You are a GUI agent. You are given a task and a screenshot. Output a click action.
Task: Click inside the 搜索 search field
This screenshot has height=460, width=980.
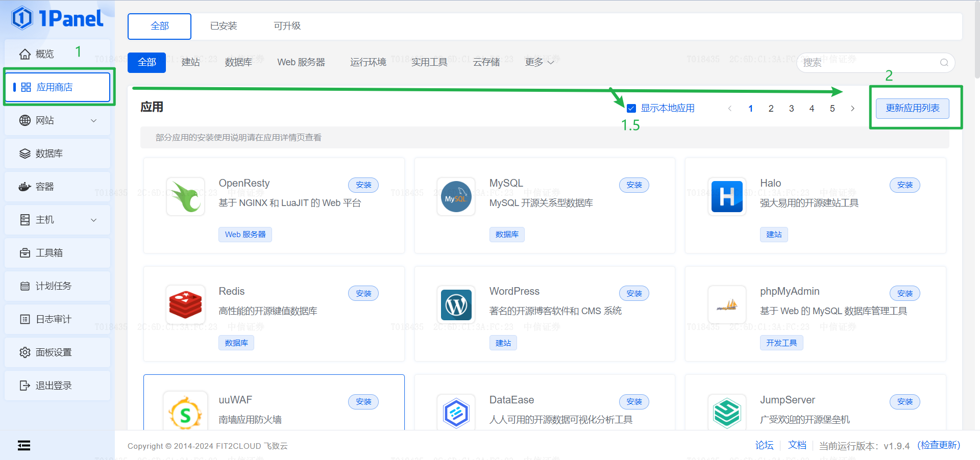[x=875, y=62]
